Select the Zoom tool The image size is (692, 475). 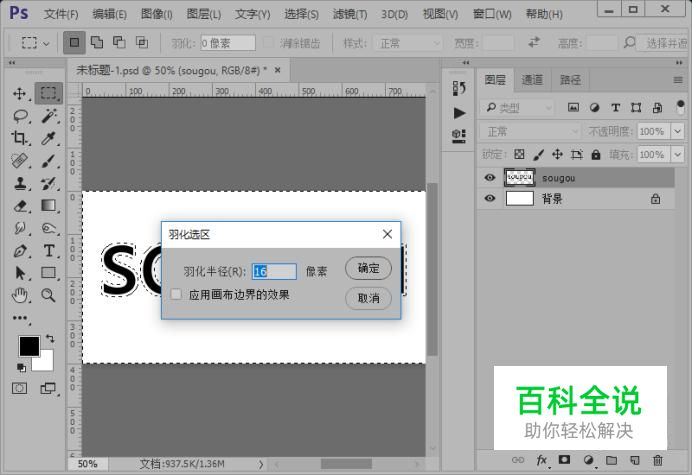49,295
